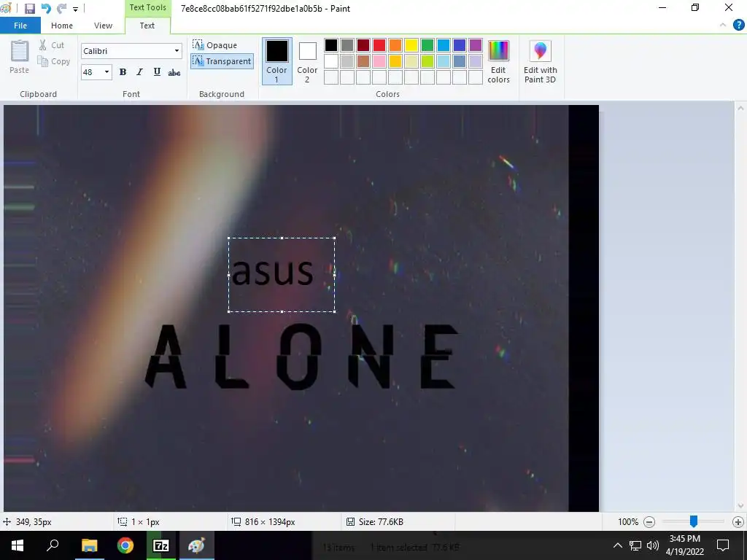Toggle Underline text formatting

[x=157, y=72]
